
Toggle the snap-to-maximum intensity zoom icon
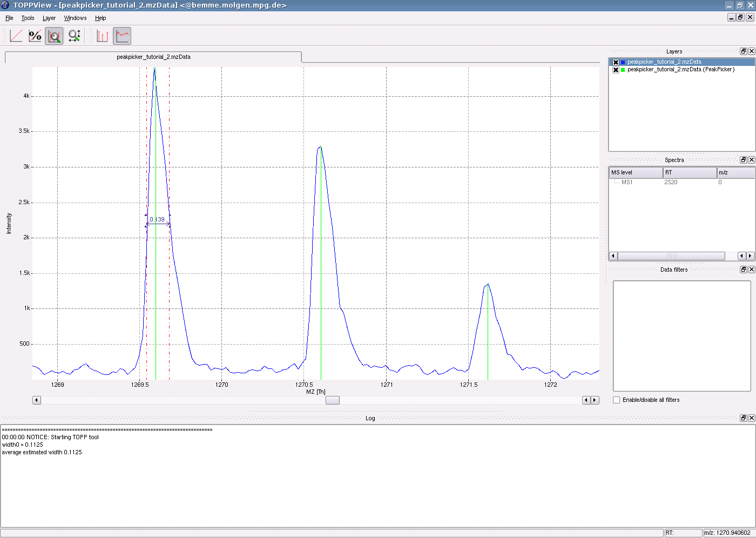coord(54,36)
